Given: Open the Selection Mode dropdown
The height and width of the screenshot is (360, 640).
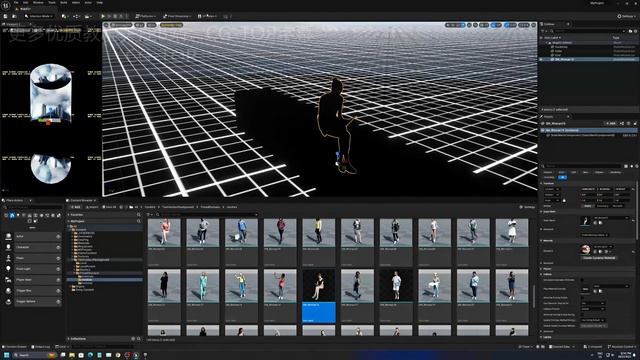Looking at the screenshot, I should point(38,16).
